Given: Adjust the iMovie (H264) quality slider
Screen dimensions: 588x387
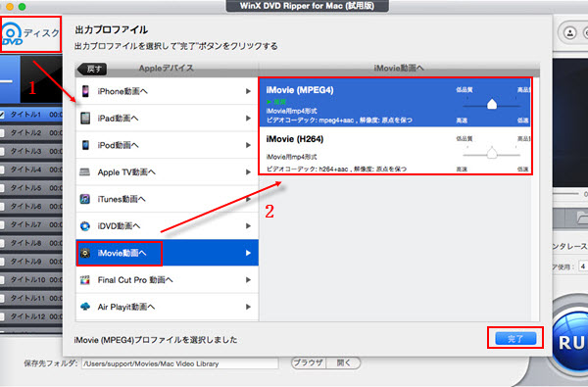Looking at the screenshot, I should point(492,153).
